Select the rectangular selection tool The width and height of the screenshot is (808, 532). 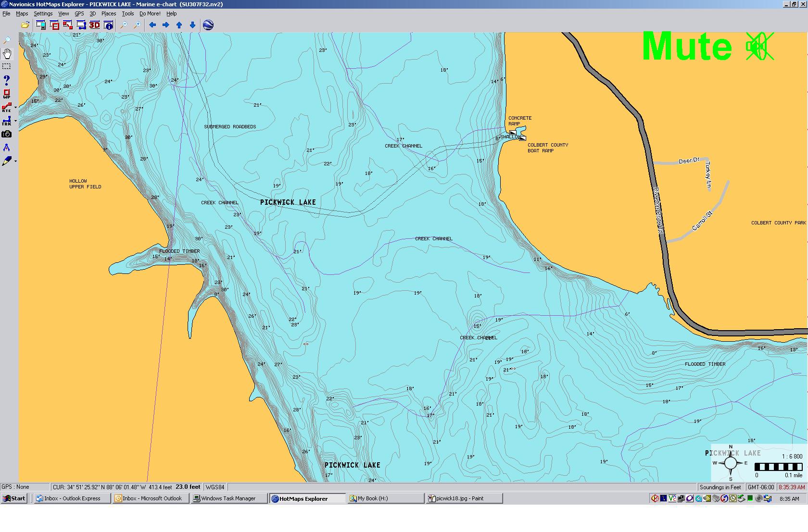pyautogui.click(x=7, y=66)
